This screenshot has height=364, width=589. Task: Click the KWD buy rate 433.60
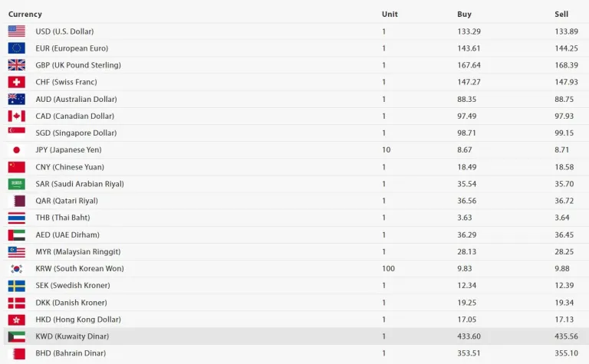tap(469, 336)
